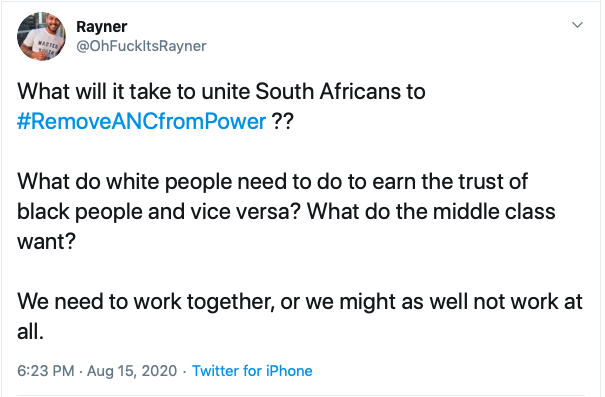Expand the tweet options chevron

577,25
